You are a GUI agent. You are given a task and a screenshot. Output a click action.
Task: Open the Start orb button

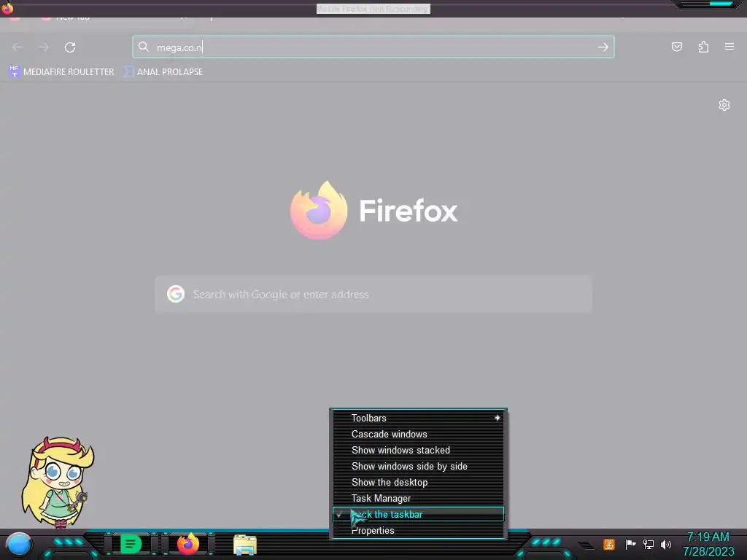coord(18,544)
